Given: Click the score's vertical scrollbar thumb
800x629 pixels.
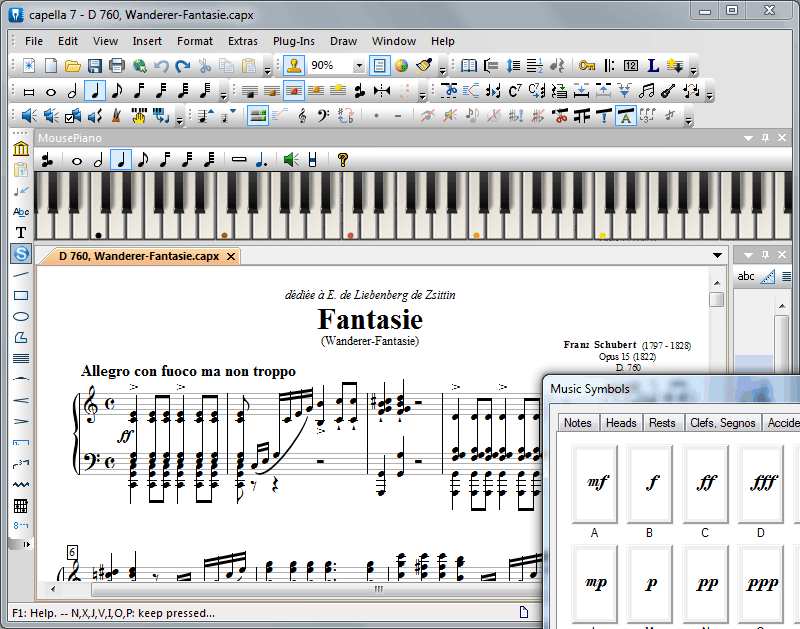Looking at the screenshot, I should pyautogui.click(x=716, y=299).
